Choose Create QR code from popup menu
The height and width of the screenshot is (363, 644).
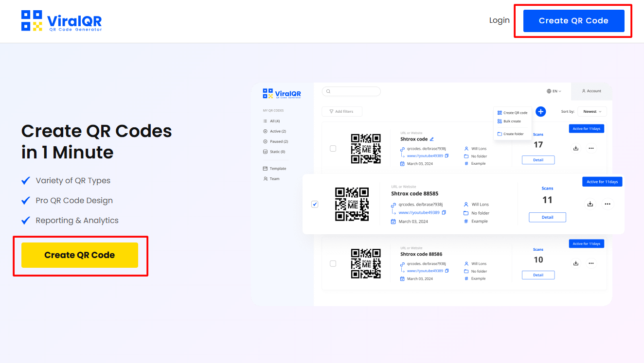(512, 113)
